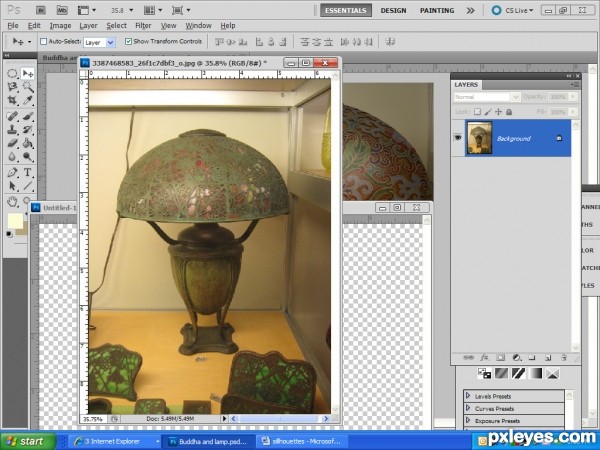600x450 pixels.
Task: Toggle lock all padlock icon
Action: 509,112
